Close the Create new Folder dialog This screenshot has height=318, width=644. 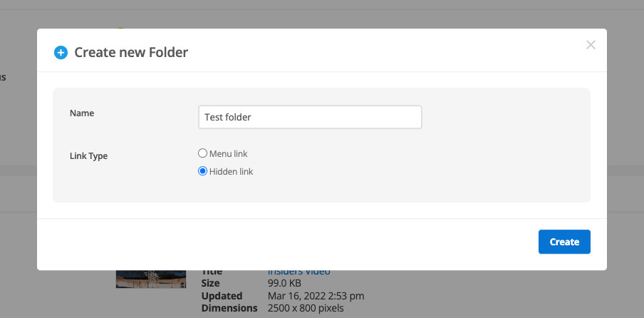point(591,45)
